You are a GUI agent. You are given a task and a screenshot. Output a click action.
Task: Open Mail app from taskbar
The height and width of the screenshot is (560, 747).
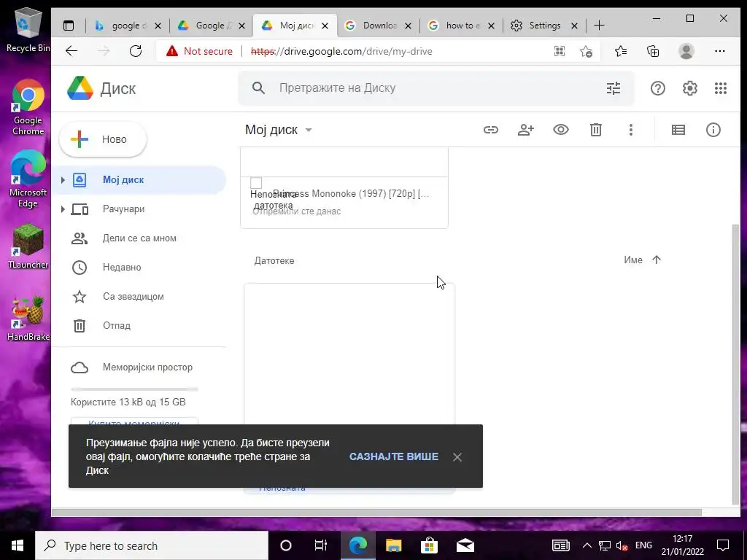click(465, 545)
